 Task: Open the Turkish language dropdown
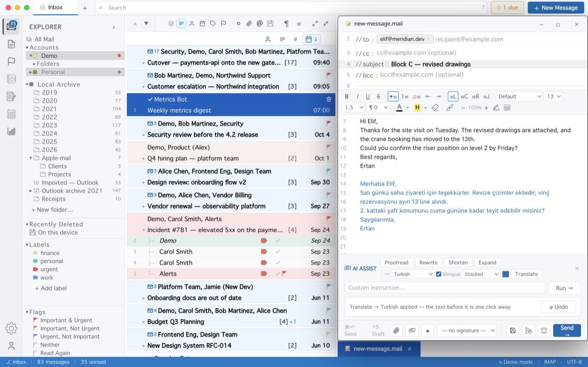(x=413, y=274)
